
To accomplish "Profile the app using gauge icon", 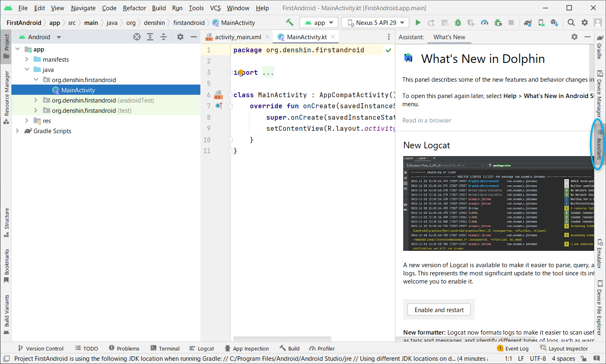I will (x=484, y=22).
